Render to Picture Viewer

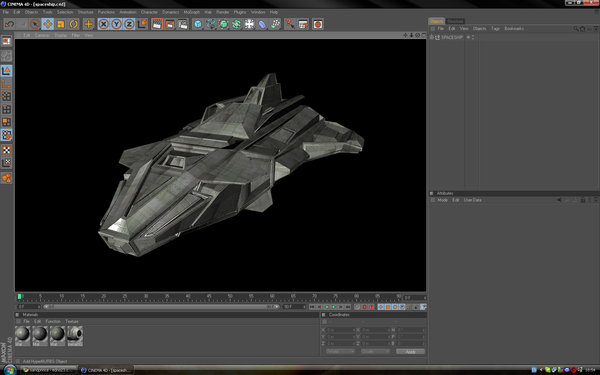click(x=170, y=24)
